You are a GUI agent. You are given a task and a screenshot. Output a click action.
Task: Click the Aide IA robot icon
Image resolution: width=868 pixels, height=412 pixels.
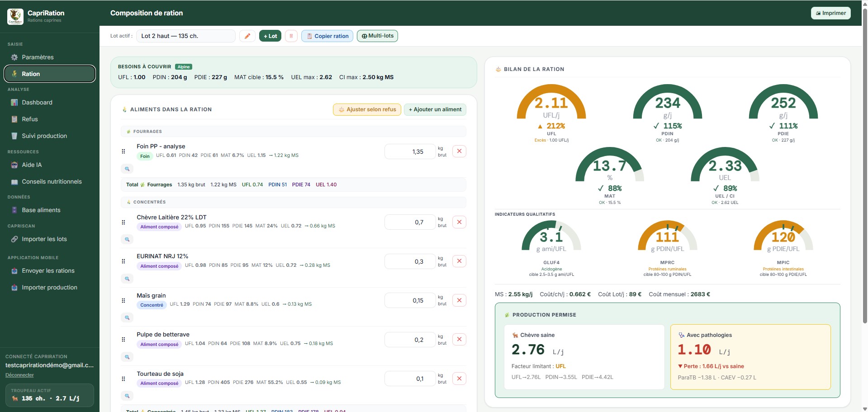14,165
